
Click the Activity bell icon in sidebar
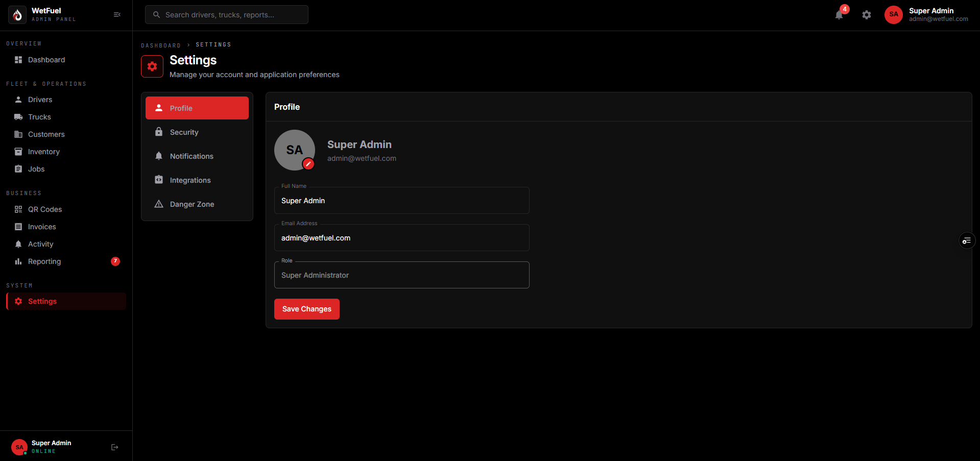pyautogui.click(x=18, y=244)
